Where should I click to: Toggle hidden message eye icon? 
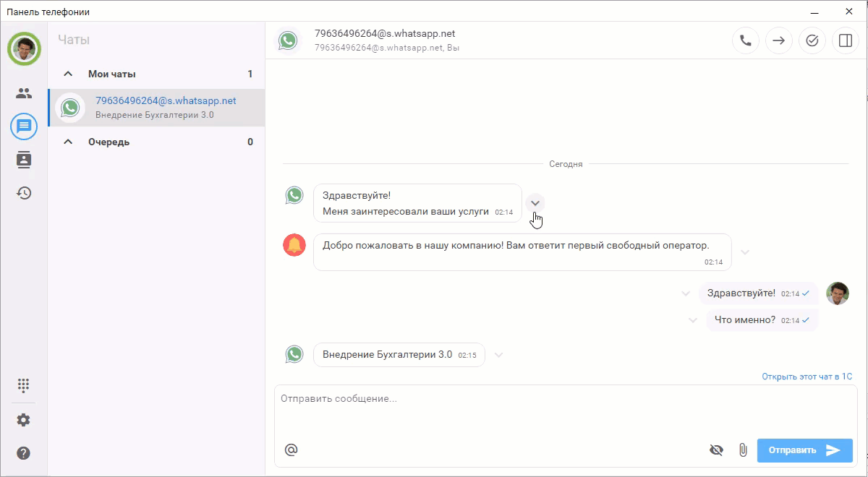[716, 450]
